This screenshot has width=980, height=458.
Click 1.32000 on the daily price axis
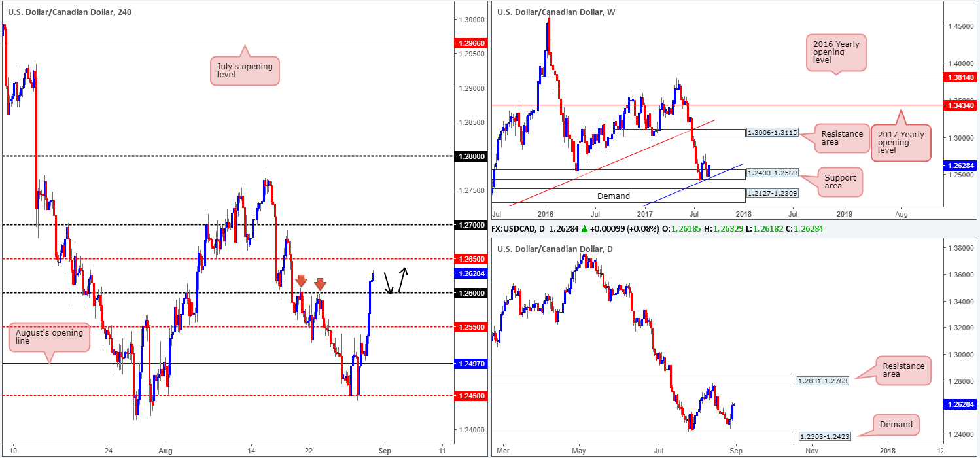coord(960,328)
